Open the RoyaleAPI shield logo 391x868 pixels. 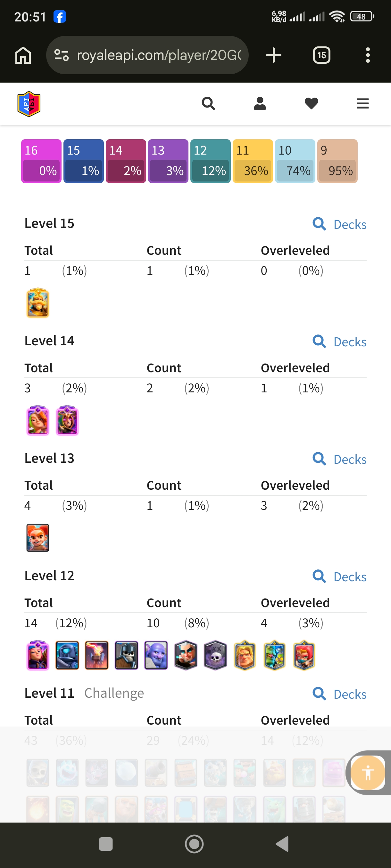(x=29, y=104)
